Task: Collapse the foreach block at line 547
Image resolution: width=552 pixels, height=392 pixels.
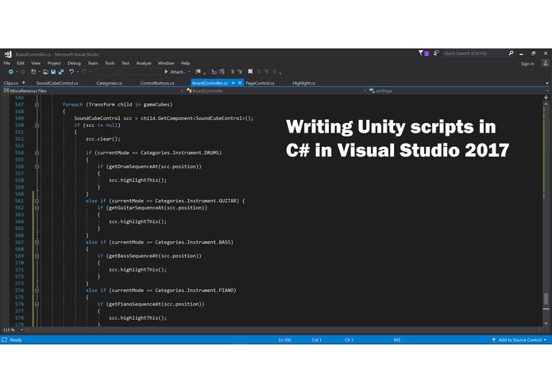Action: 37,105
